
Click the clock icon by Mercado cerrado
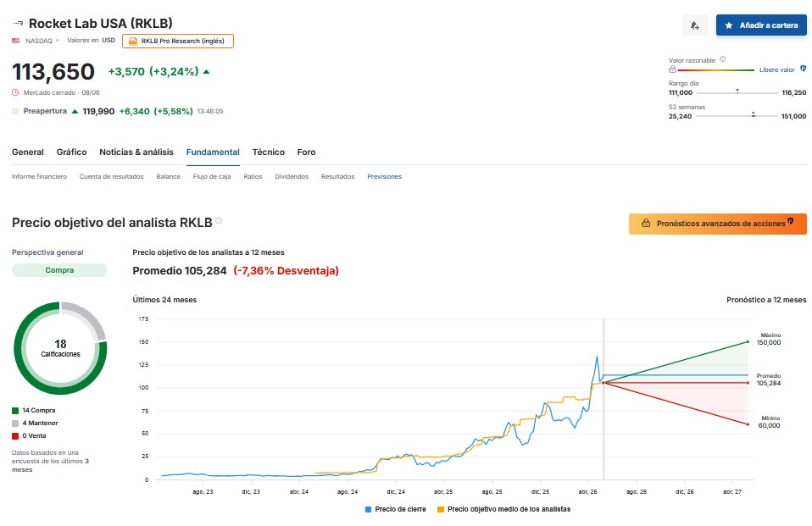click(15, 92)
